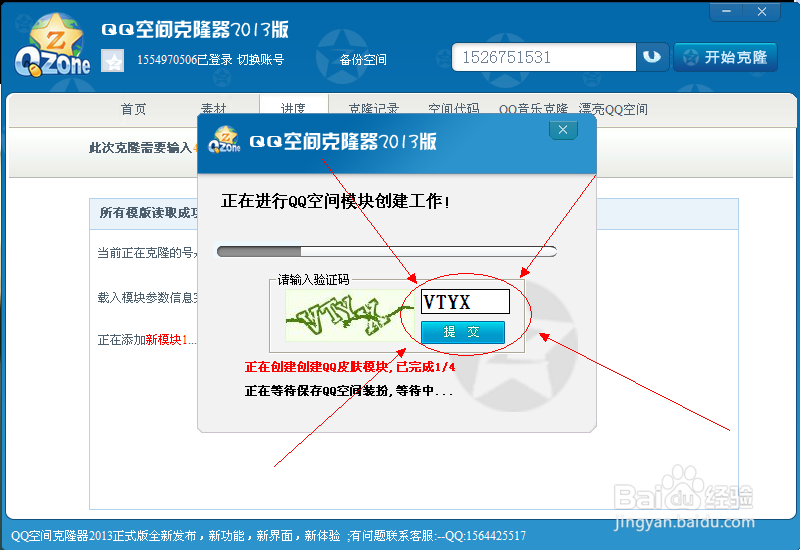800x550 pixels.
Task: Switch to the 首页 home tab
Action: pyautogui.click(x=133, y=109)
